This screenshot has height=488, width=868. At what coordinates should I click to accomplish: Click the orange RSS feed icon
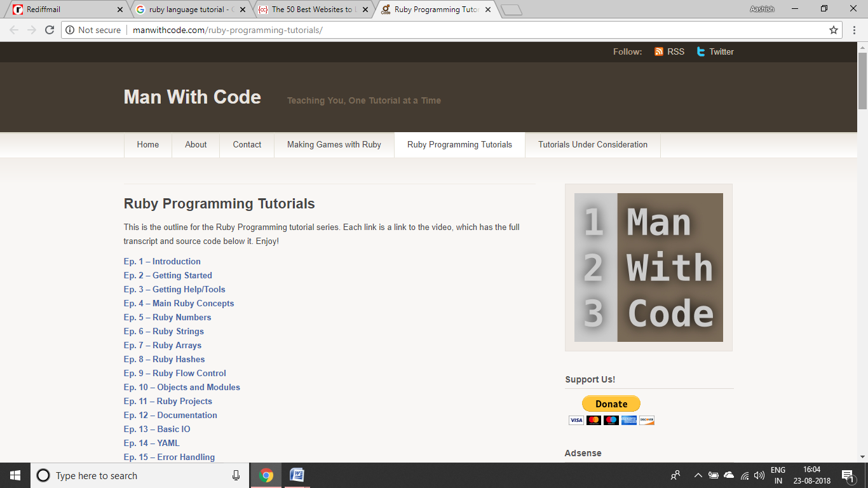(659, 51)
